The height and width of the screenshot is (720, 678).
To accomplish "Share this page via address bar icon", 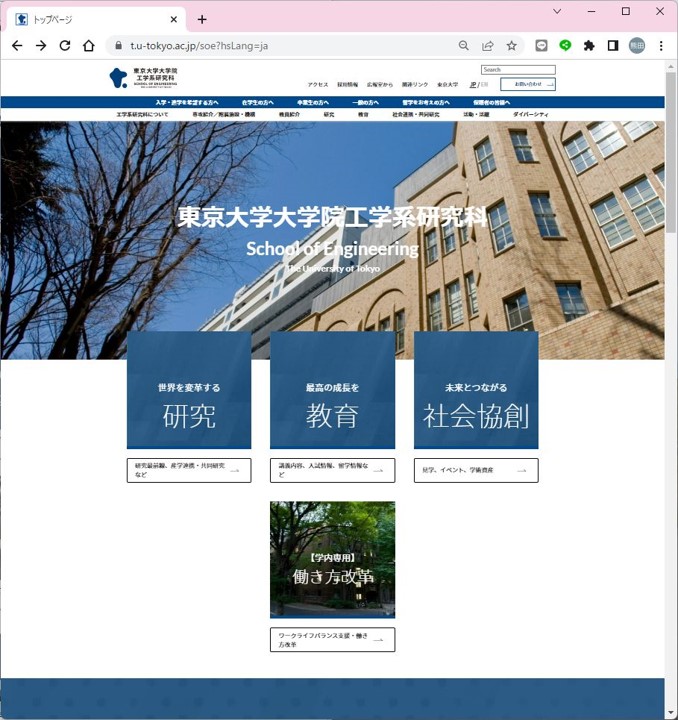I will coord(487,45).
